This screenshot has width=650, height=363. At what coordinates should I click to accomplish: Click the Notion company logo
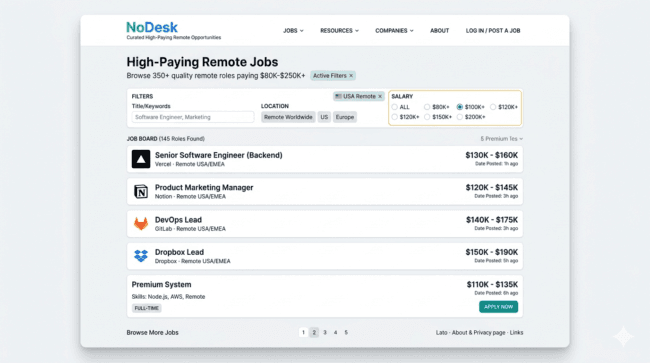tap(141, 191)
